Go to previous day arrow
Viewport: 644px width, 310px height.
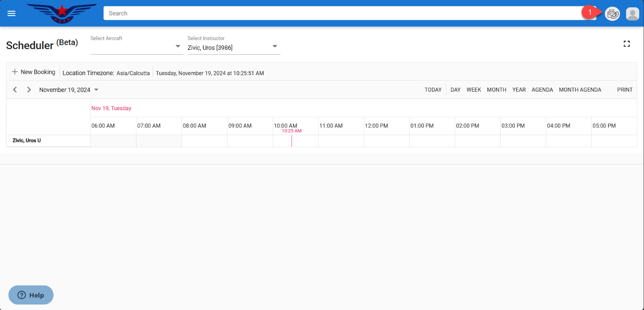(x=15, y=90)
